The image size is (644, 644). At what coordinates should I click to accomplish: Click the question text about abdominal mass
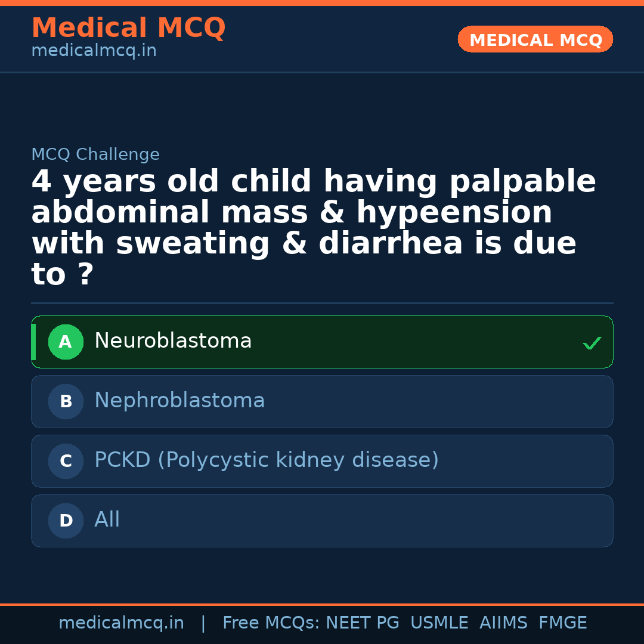click(x=314, y=228)
